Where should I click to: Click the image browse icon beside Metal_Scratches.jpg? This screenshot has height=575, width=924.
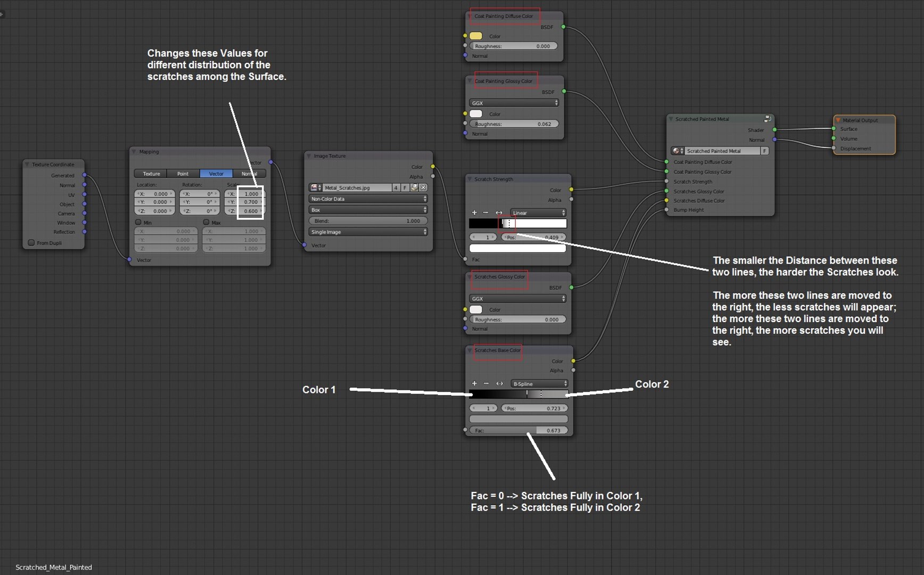click(x=316, y=187)
